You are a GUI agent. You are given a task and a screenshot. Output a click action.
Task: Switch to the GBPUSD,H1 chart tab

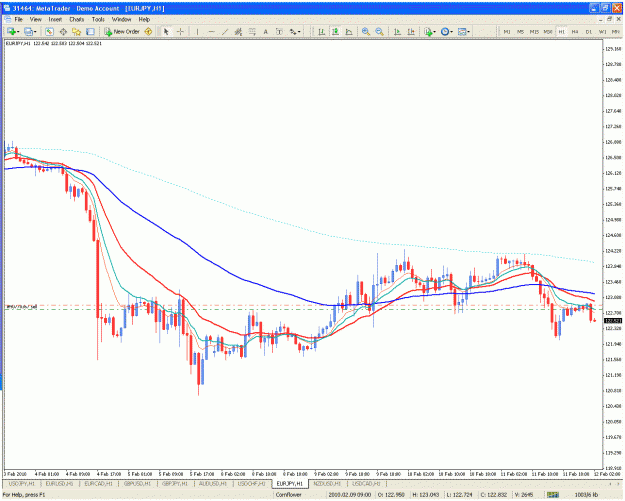pyautogui.click(x=137, y=483)
